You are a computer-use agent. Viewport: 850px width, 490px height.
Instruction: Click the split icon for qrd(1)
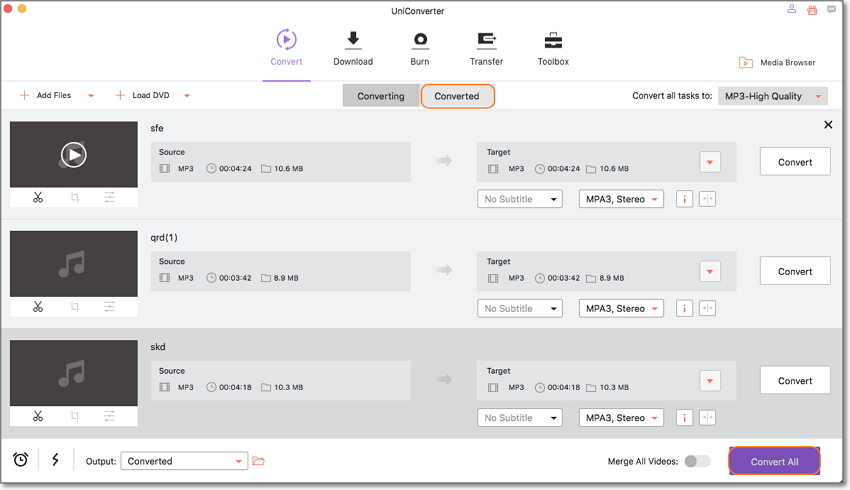click(707, 308)
